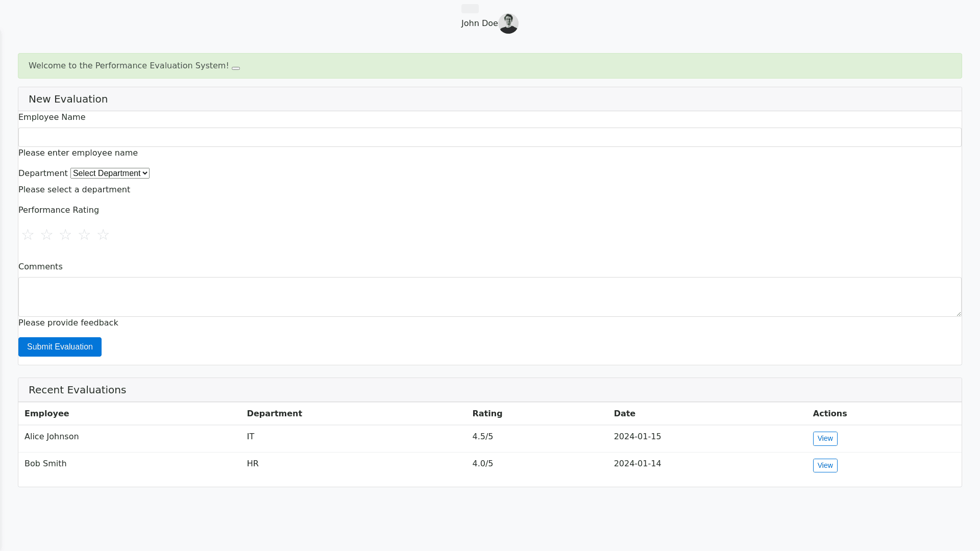
Task: Click the first rating star
Action: [x=28, y=235]
